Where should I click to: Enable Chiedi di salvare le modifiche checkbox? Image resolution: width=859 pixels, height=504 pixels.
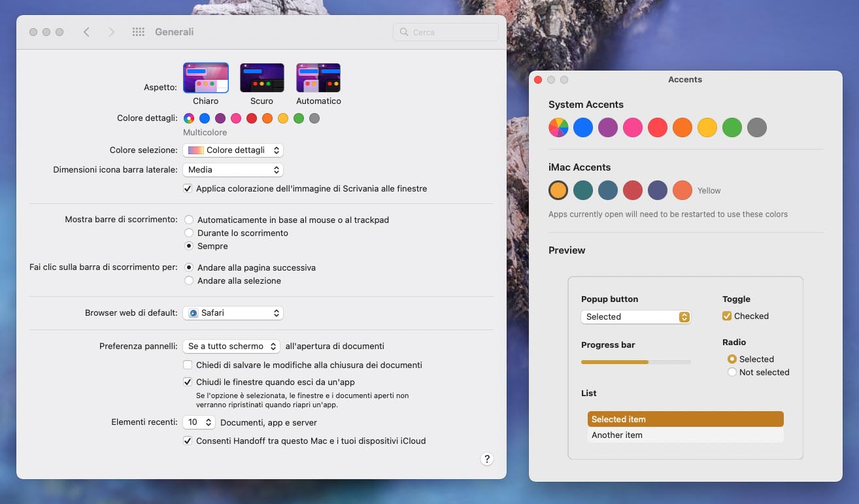click(x=188, y=364)
